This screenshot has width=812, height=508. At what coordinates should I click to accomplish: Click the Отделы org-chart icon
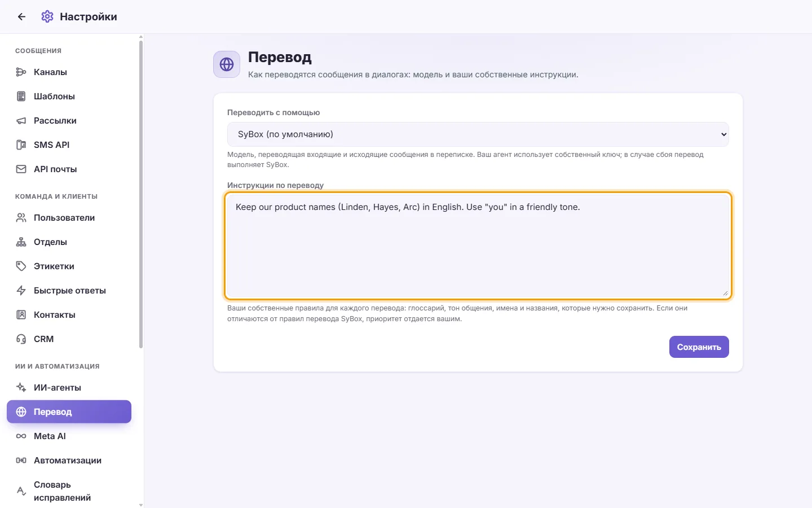(x=21, y=242)
